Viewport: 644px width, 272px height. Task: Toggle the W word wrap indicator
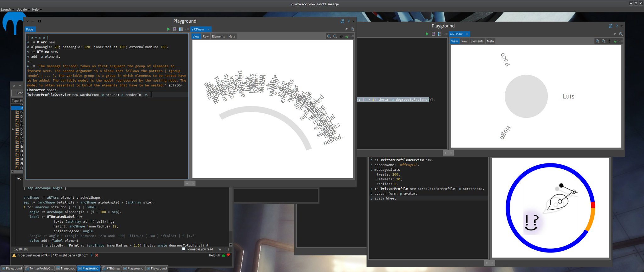pos(220,249)
